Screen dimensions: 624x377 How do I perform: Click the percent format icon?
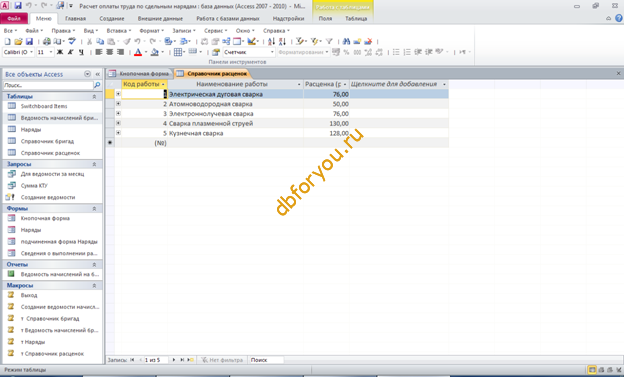346,52
